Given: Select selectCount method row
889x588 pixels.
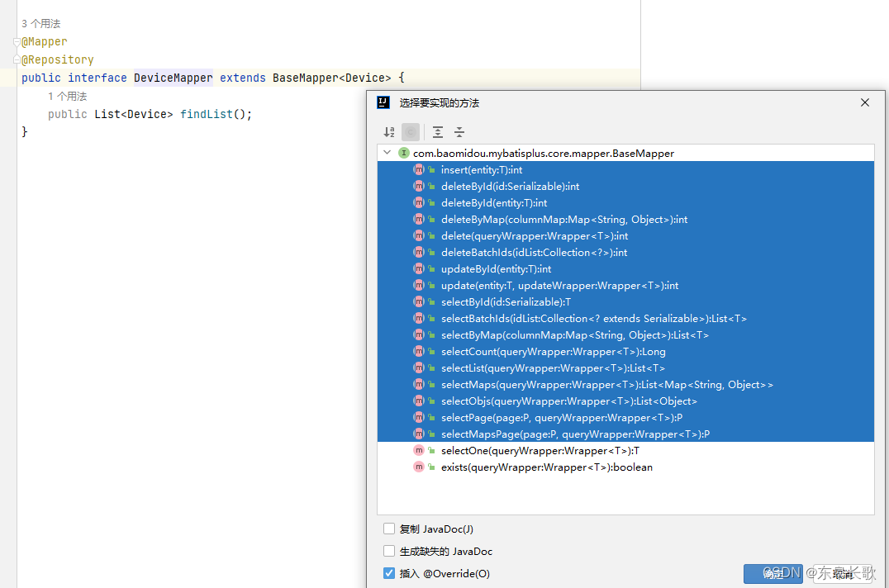Looking at the screenshot, I should click(625, 351).
